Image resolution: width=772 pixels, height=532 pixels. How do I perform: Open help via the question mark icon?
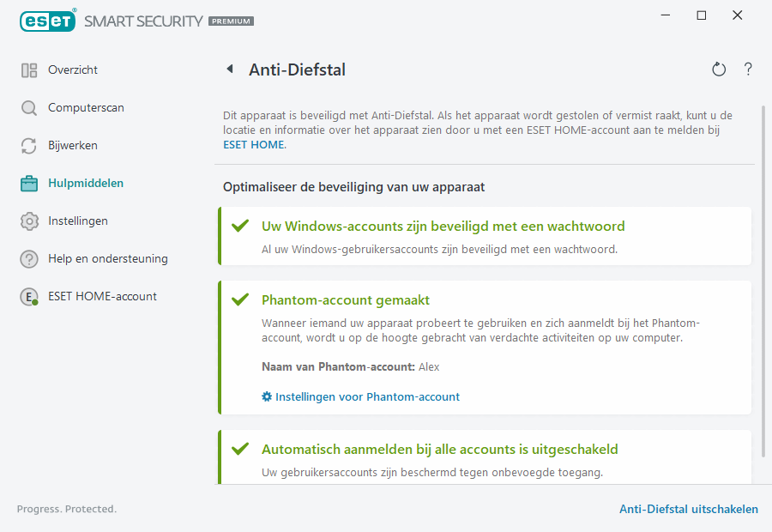click(x=748, y=69)
